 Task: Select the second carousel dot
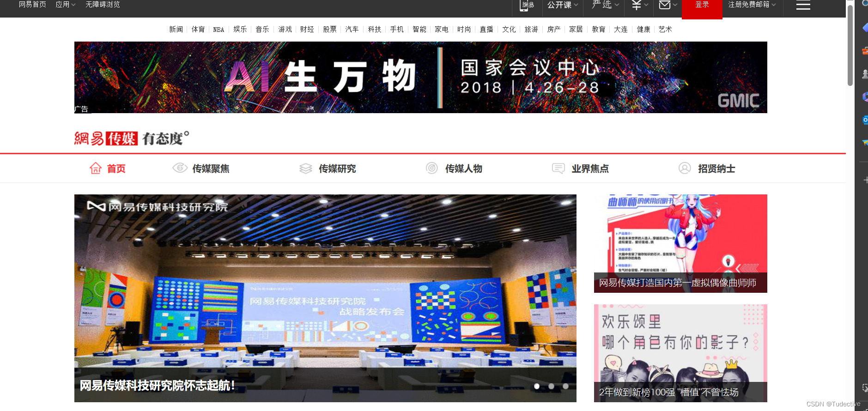coord(551,386)
